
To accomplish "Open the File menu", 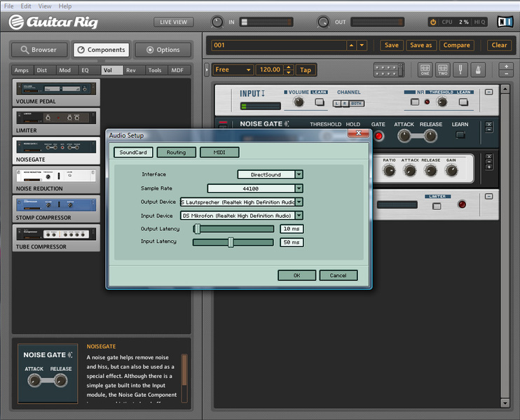I will tap(9, 6).
